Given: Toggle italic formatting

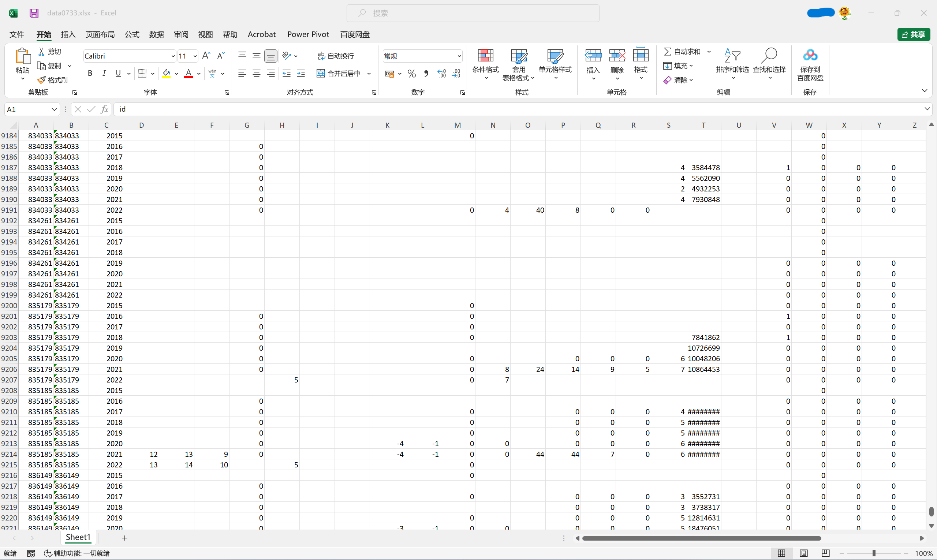Looking at the screenshot, I should coord(104,74).
